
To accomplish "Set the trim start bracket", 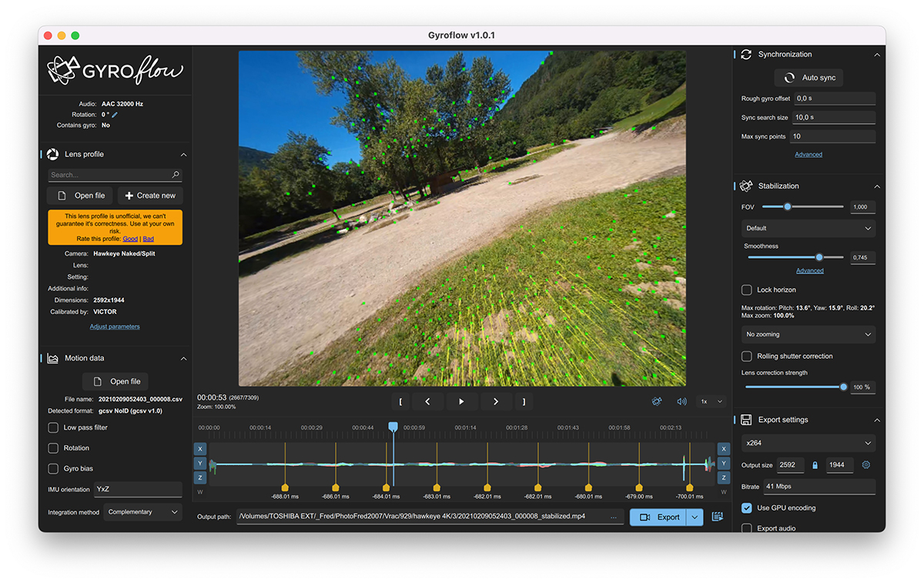I will pyautogui.click(x=400, y=401).
